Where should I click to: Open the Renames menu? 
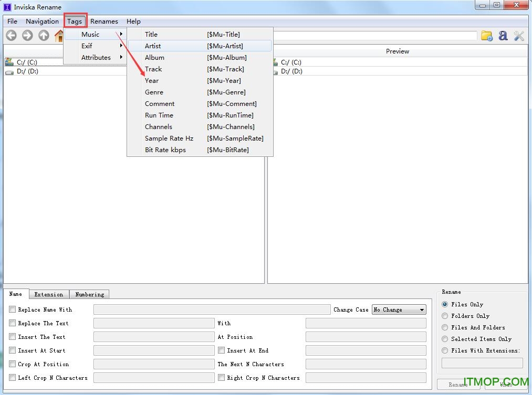pos(104,21)
